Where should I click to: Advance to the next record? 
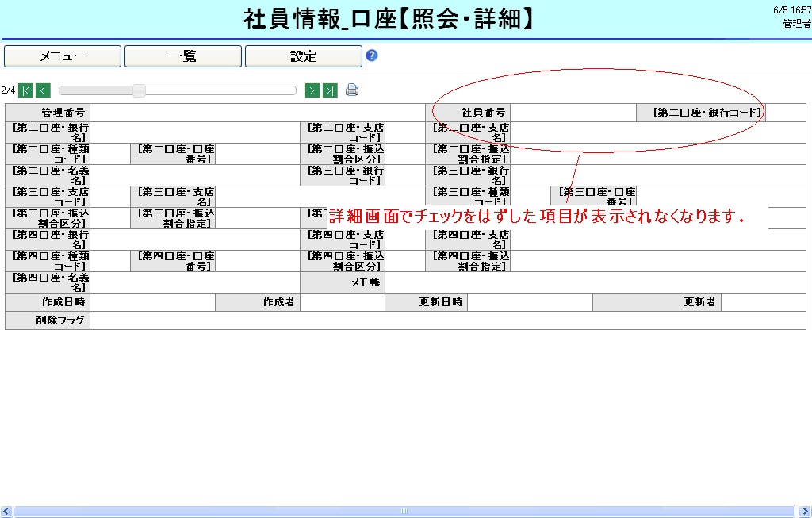pyautogui.click(x=312, y=90)
